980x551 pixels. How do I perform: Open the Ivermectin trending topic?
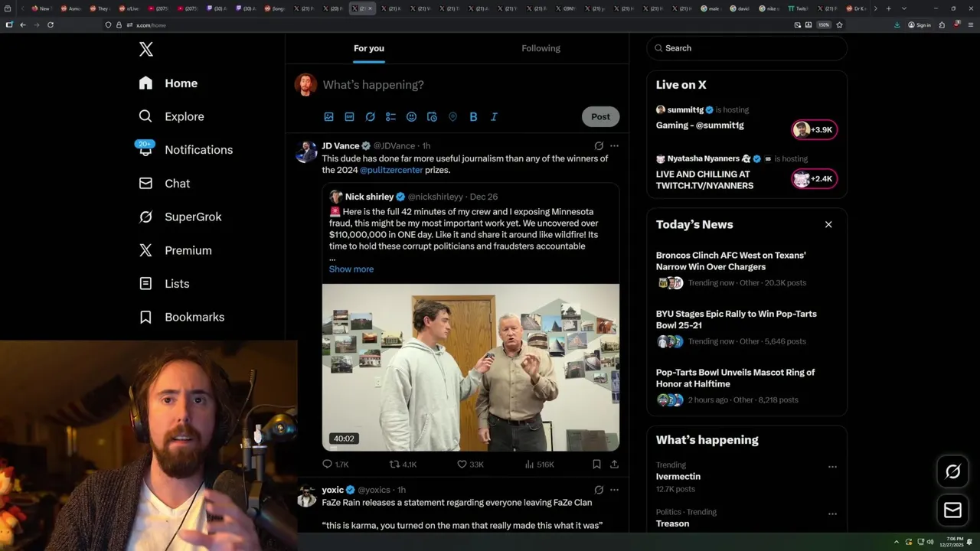click(x=678, y=477)
